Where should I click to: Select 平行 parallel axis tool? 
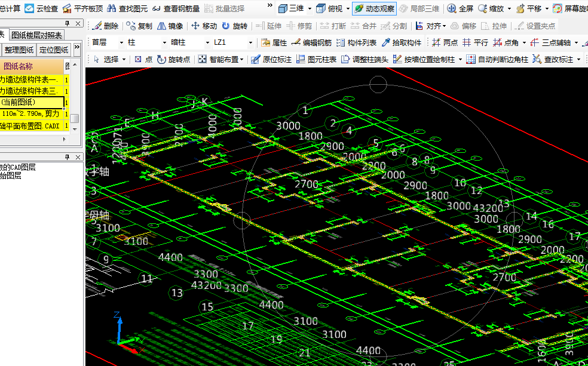point(475,43)
